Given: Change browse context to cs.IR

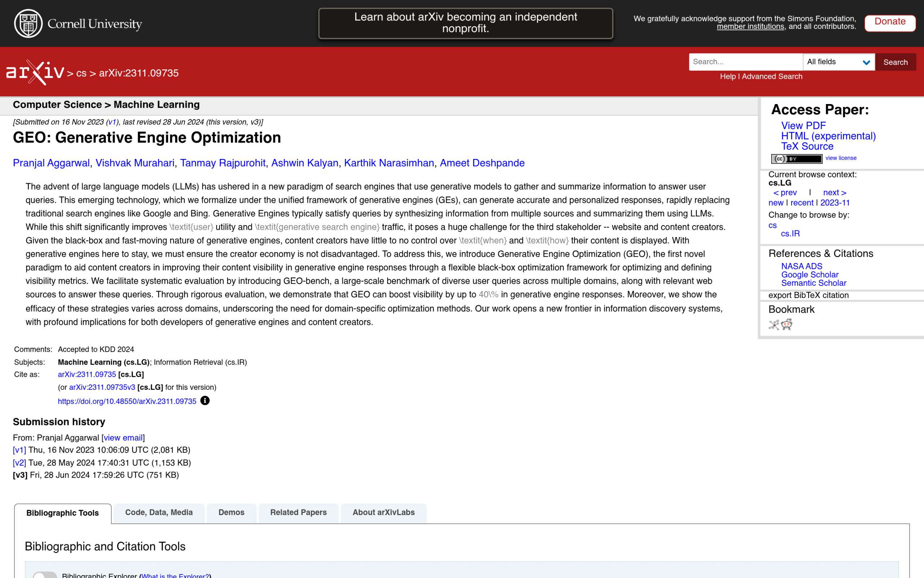Looking at the screenshot, I should 790,234.
